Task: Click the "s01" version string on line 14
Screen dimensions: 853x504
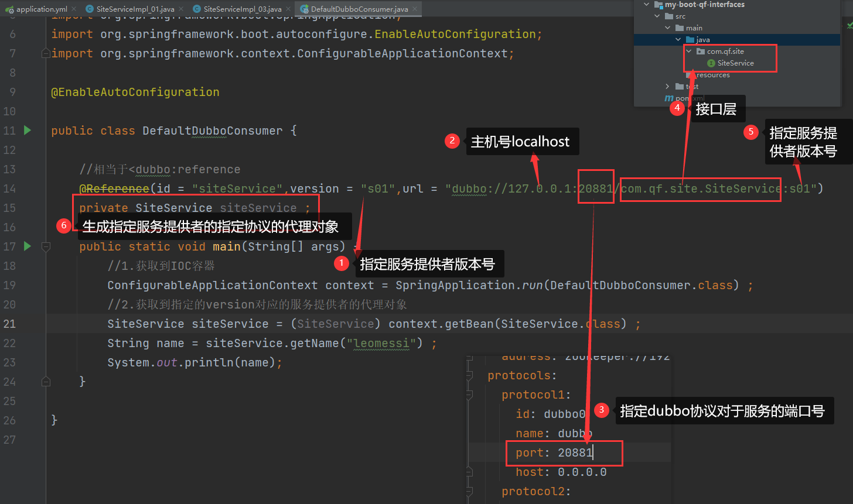Action: pos(378,188)
